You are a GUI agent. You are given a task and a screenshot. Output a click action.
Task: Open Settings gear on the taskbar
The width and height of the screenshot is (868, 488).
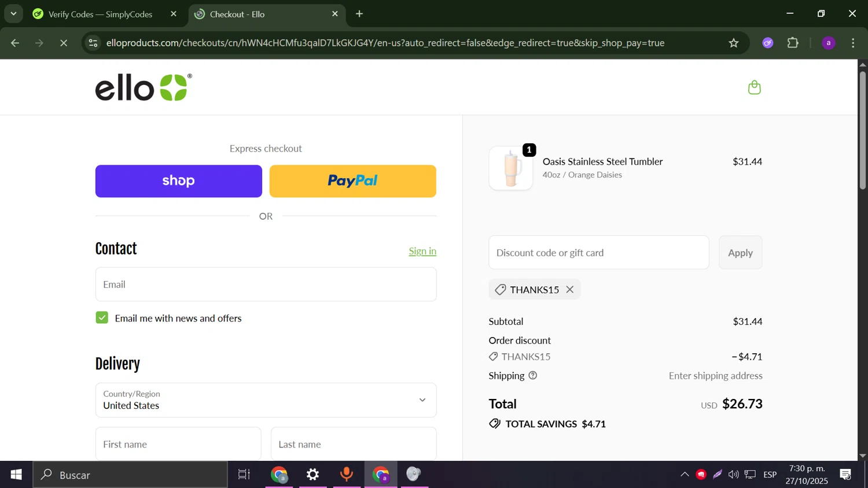coord(312,475)
